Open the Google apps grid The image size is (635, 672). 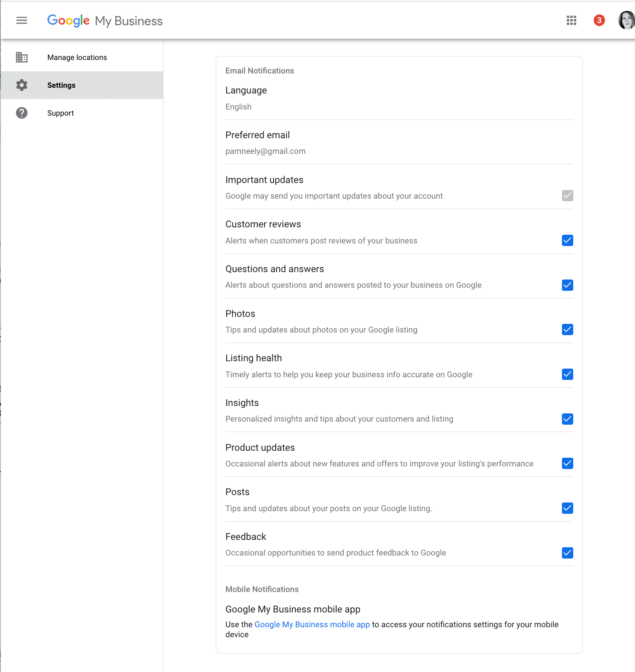tap(571, 20)
